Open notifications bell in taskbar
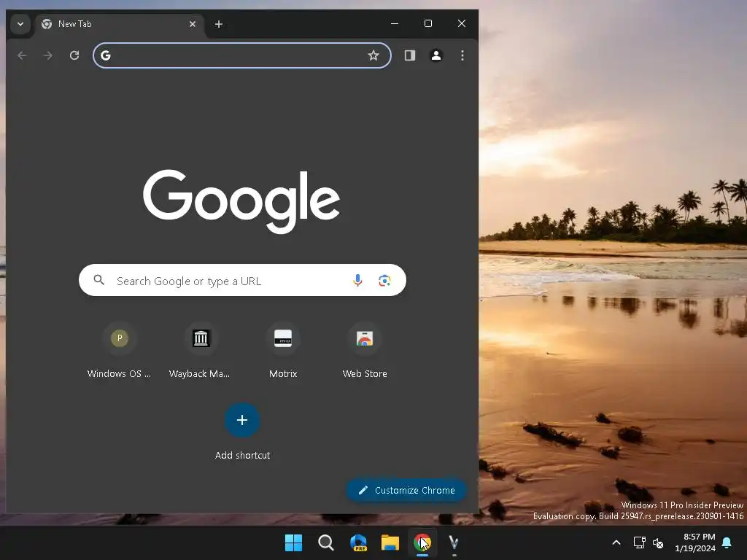This screenshot has width=747, height=560. coord(727,542)
